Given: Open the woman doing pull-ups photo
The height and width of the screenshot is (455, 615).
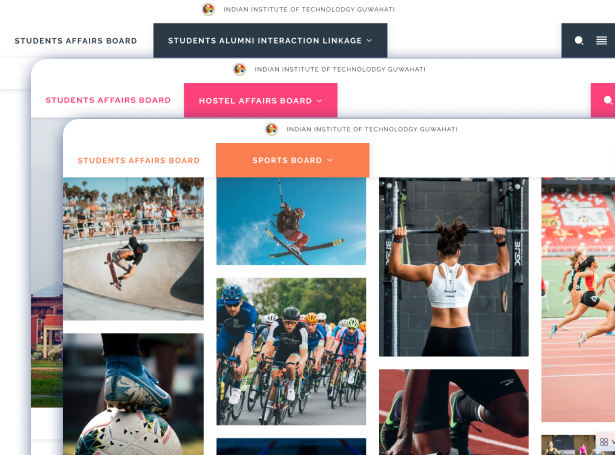Looking at the screenshot, I should coord(453,267).
